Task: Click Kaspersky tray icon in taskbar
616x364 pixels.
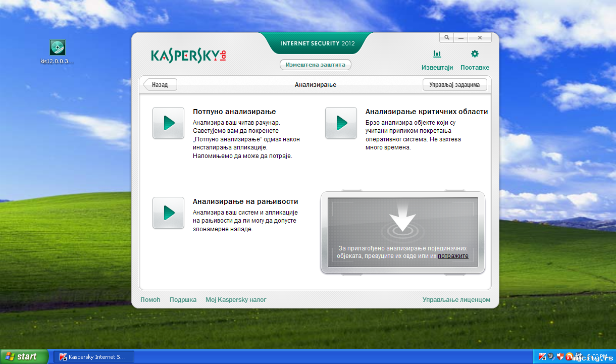Action: coord(542,357)
